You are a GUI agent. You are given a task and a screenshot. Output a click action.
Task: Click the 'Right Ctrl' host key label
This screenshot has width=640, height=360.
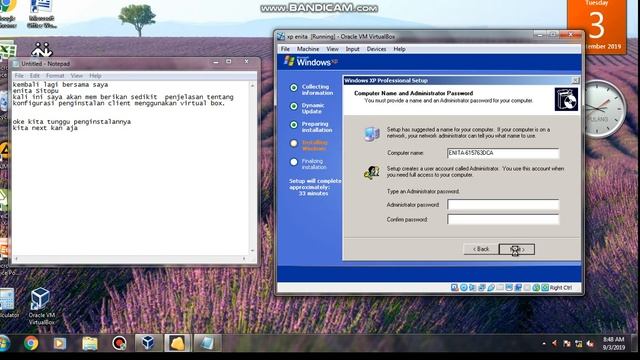pyautogui.click(x=561, y=288)
